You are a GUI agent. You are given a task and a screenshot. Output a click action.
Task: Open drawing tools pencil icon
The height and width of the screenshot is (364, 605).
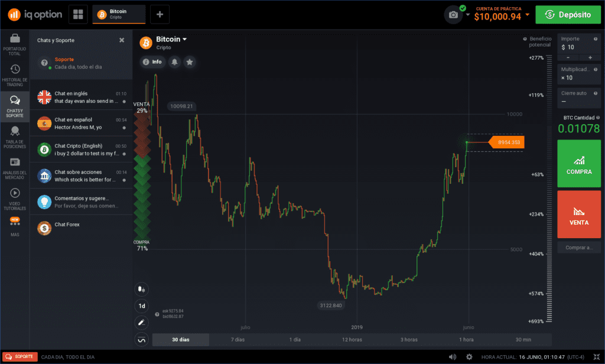coord(142,322)
